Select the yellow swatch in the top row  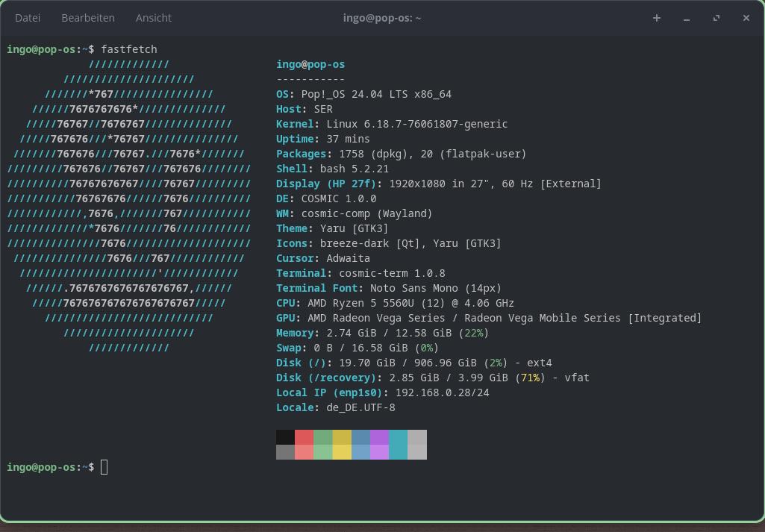tap(342, 437)
